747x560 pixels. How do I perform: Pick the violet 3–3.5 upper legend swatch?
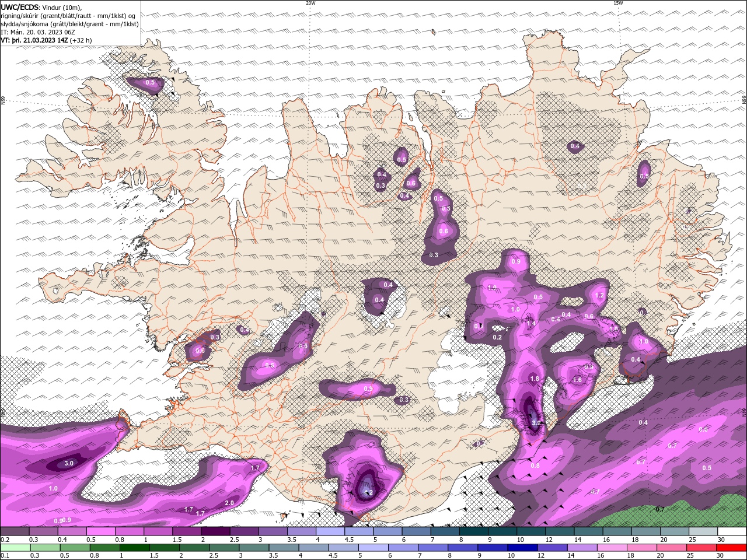tap(273, 531)
